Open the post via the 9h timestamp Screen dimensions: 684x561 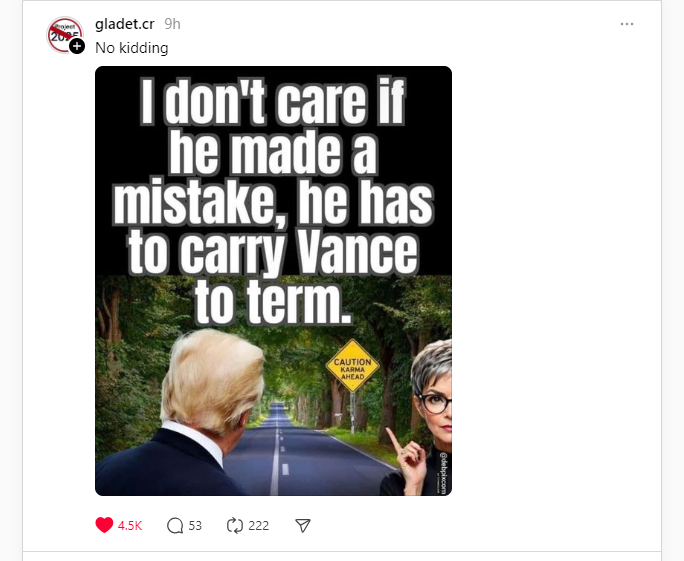click(x=172, y=24)
